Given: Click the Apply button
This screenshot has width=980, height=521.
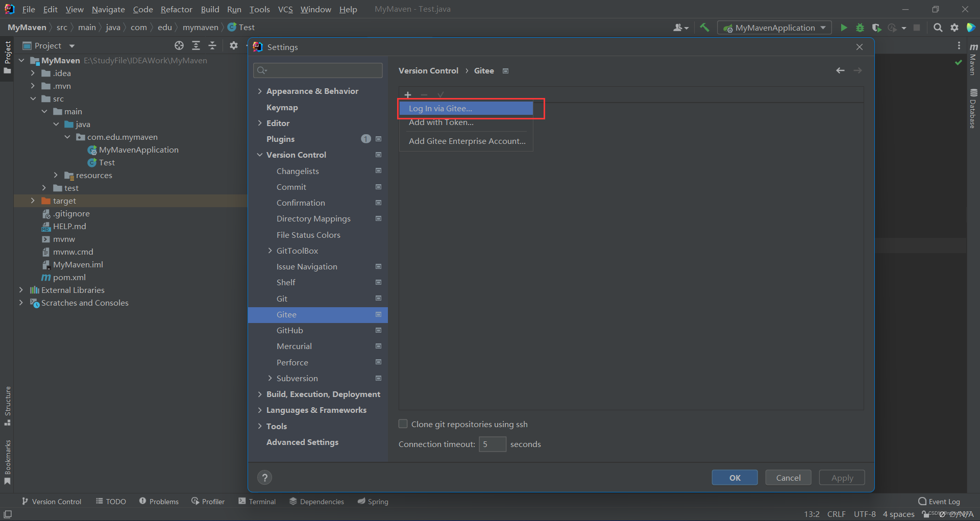Looking at the screenshot, I should pyautogui.click(x=842, y=478).
